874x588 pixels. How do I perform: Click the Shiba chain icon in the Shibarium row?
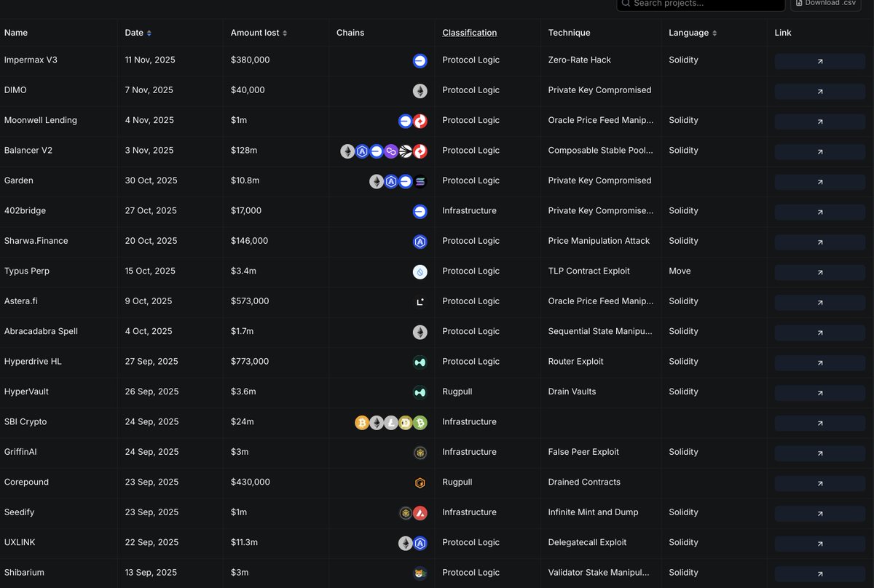point(420,573)
